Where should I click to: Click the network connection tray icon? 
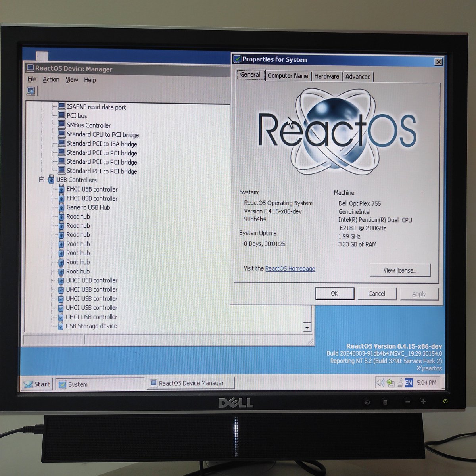click(400, 383)
